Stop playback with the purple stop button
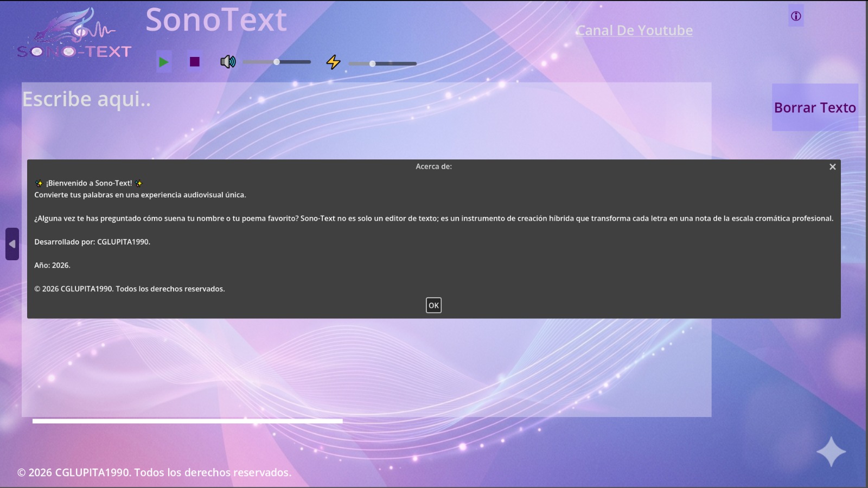 [x=195, y=62]
